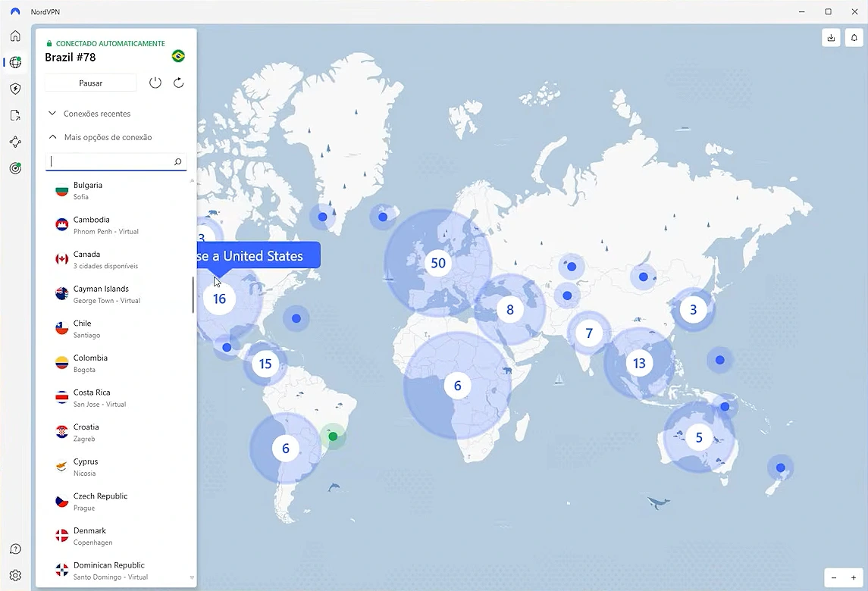Click the Central America cluster marked 15
This screenshot has height=591, width=868.
(265, 364)
